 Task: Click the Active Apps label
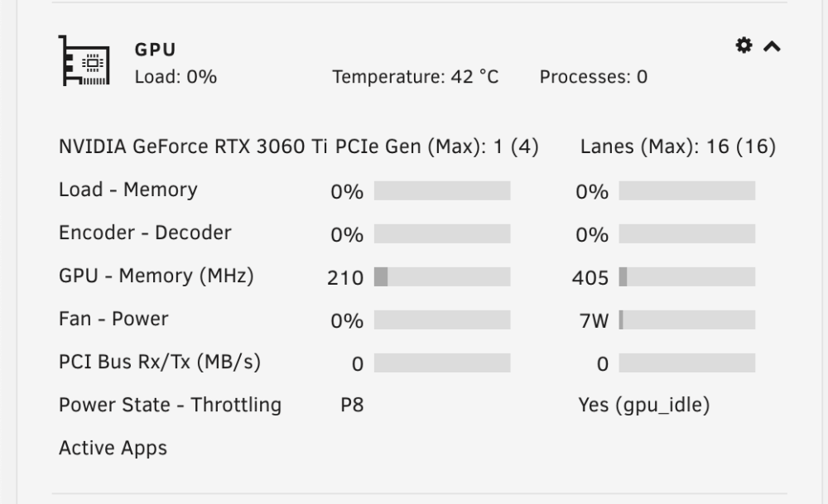pyautogui.click(x=113, y=448)
